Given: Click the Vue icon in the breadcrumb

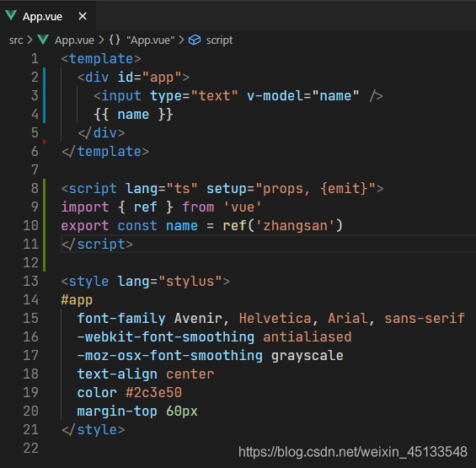Looking at the screenshot, I should 43,40.
